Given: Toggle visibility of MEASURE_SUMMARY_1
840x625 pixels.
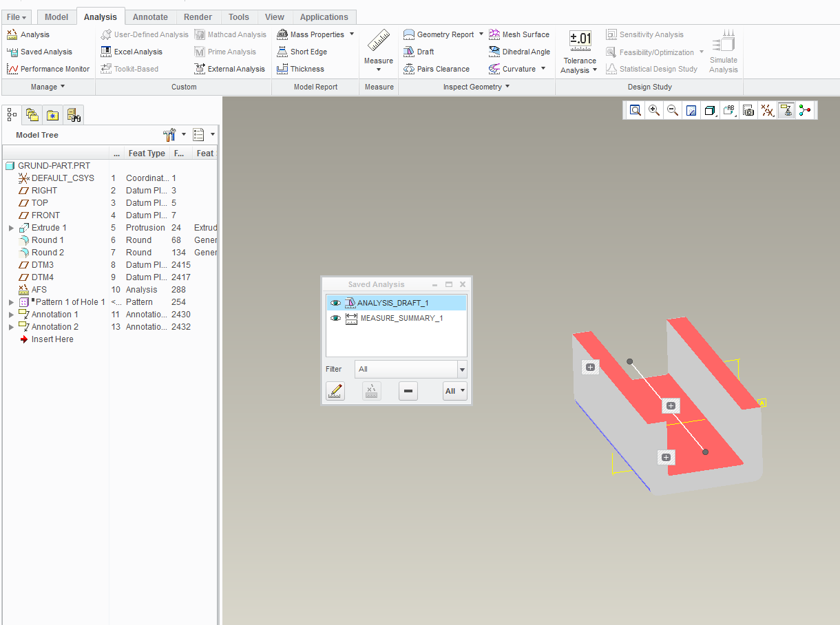Looking at the screenshot, I should coord(335,318).
